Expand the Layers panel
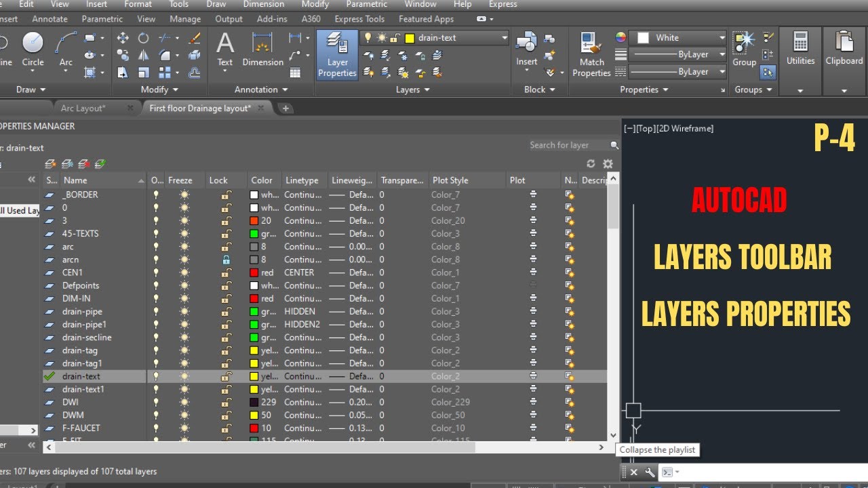The image size is (868, 488). pyautogui.click(x=413, y=89)
